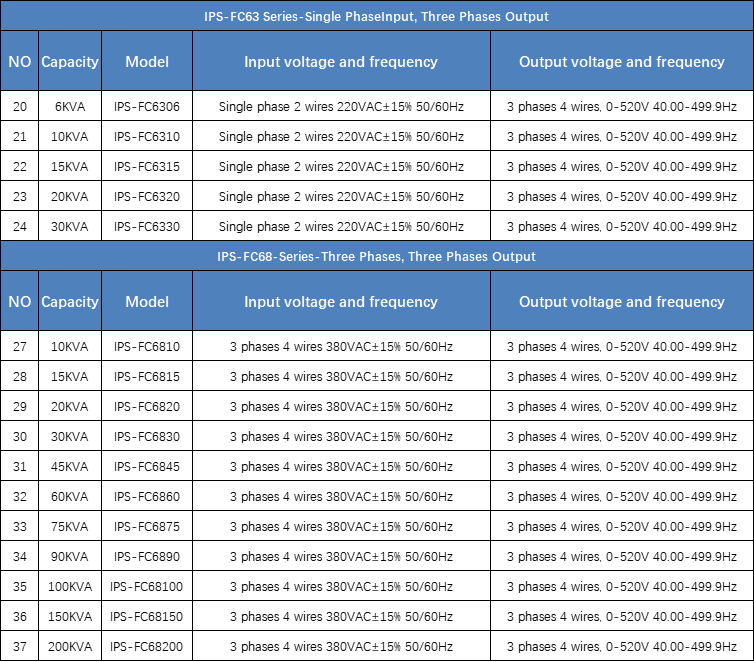
Task: Click row number 21
Action: click(20, 137)
